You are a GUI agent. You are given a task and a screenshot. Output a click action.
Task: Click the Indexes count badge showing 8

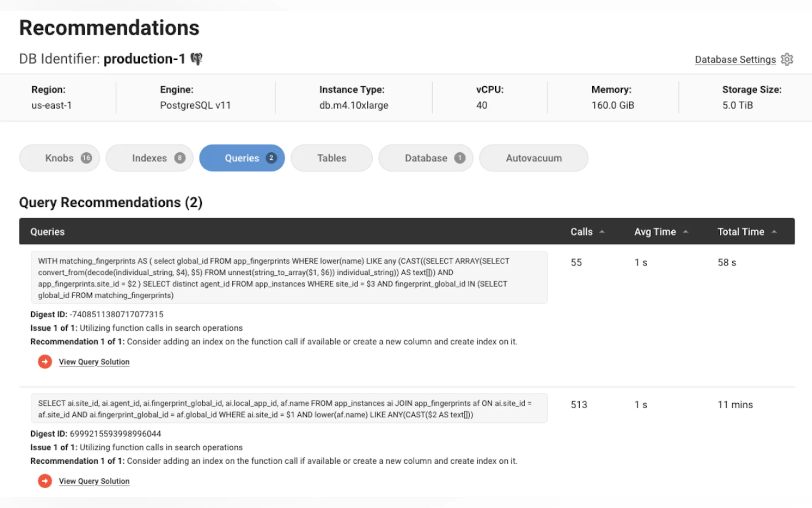point(180,158)
